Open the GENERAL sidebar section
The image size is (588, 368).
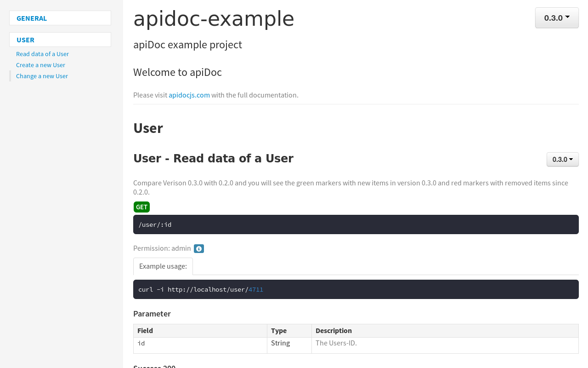point(32,18)
